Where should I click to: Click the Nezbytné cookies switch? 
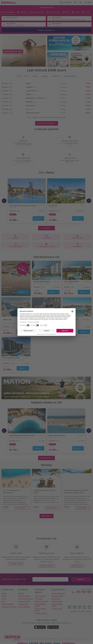coord(46,325)
